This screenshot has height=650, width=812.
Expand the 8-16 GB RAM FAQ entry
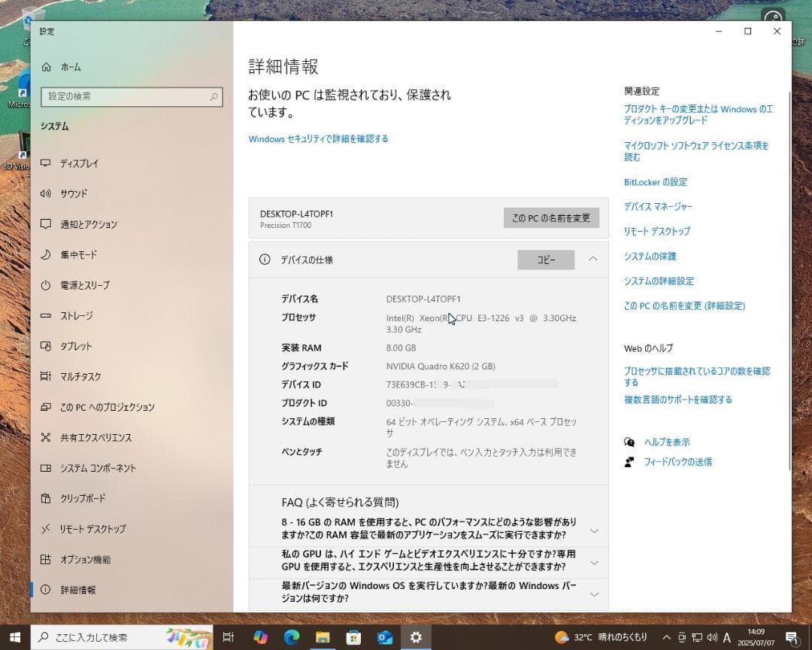coord(593,530)
